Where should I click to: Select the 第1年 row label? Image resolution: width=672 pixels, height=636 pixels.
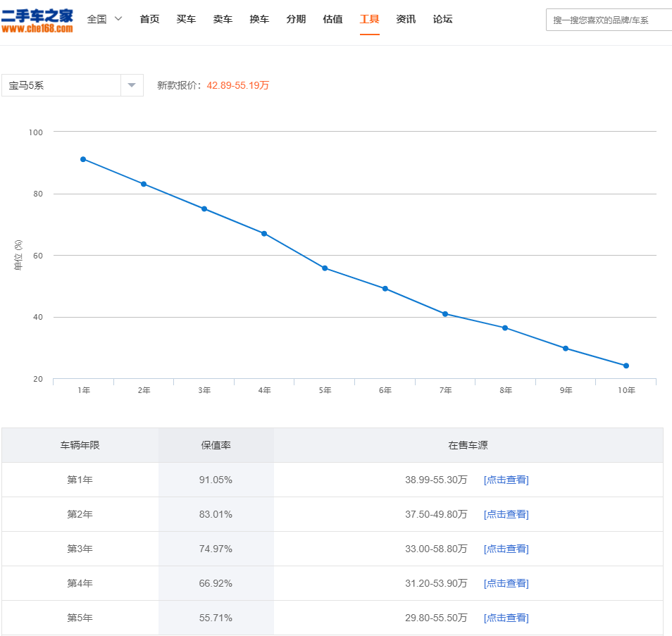click(80, 480)
